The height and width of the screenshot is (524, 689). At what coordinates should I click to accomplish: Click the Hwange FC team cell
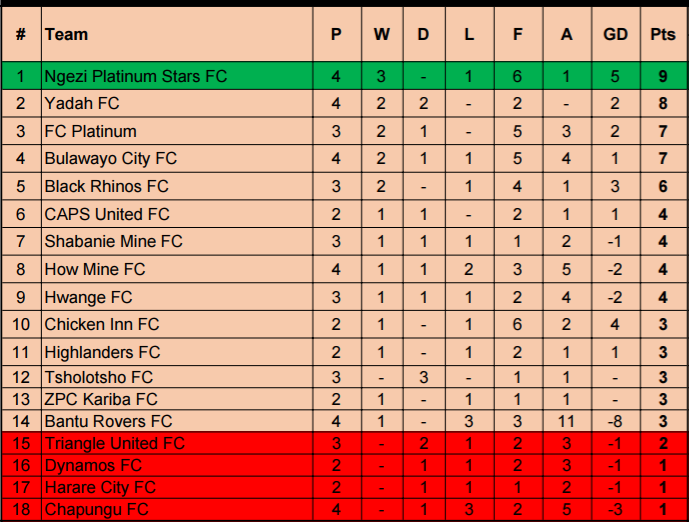[88, 297]
